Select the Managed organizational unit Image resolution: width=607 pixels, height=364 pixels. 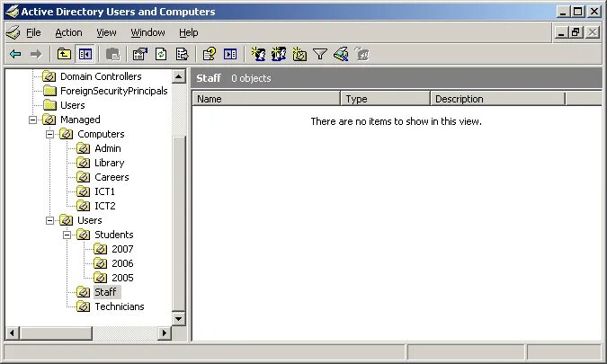(80, 120)
